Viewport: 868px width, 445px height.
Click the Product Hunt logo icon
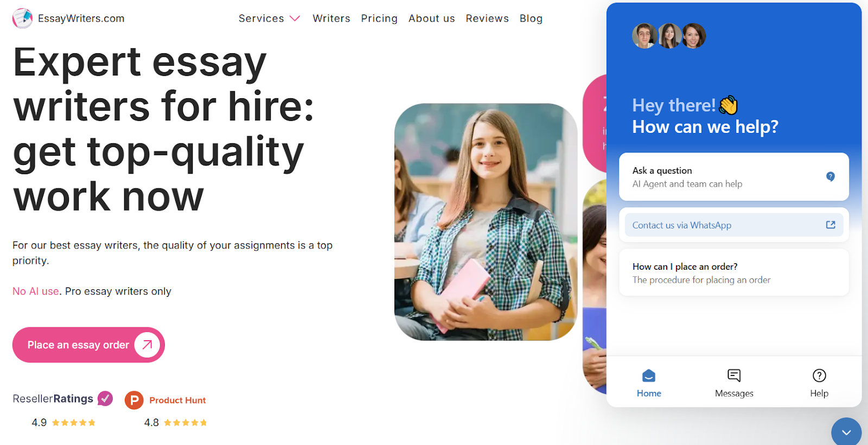tap(134, 400)
